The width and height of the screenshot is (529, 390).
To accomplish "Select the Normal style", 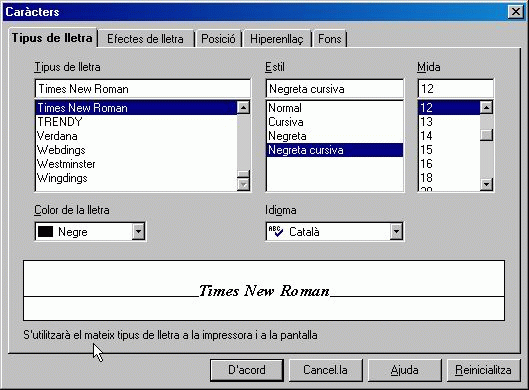I will tap(335, 108).
